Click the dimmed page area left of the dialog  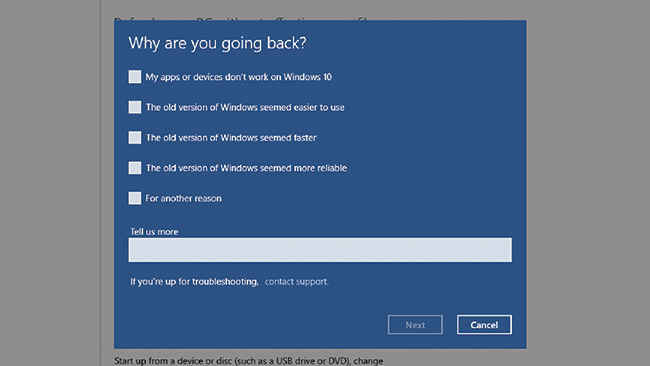coord(50,182)
